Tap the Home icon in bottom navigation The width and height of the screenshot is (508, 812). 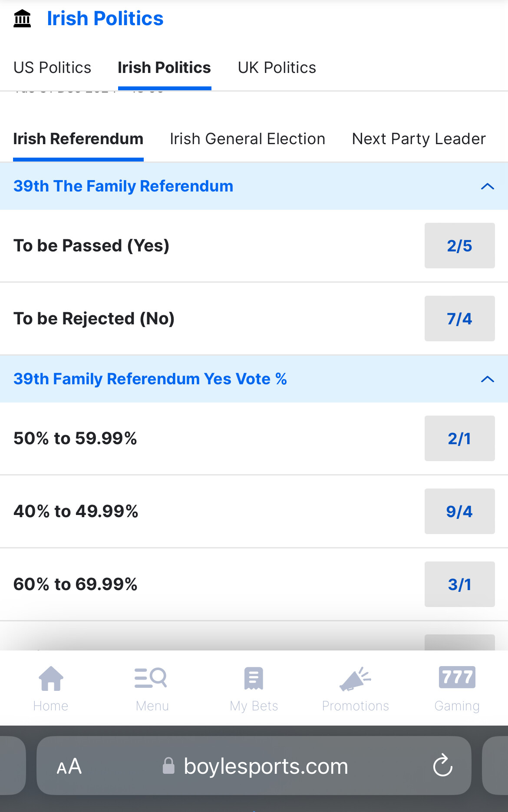[51, 678]
